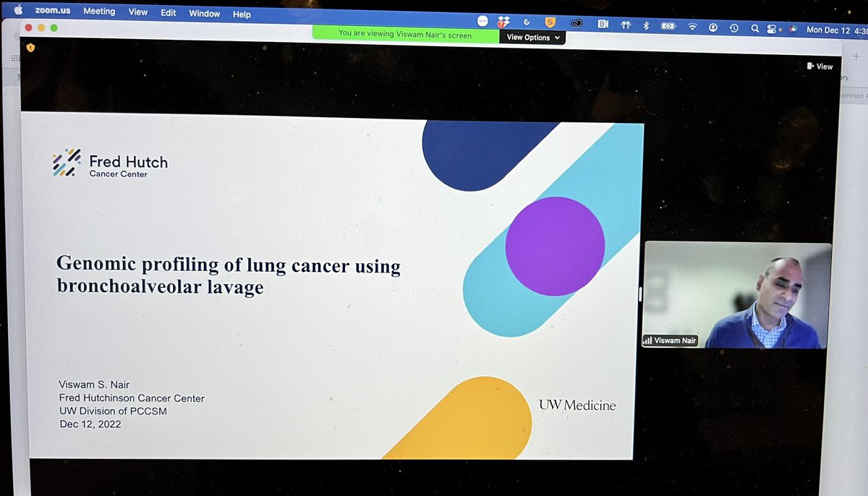
Task: Click the grid icon in background window
Action: [16, 58]
